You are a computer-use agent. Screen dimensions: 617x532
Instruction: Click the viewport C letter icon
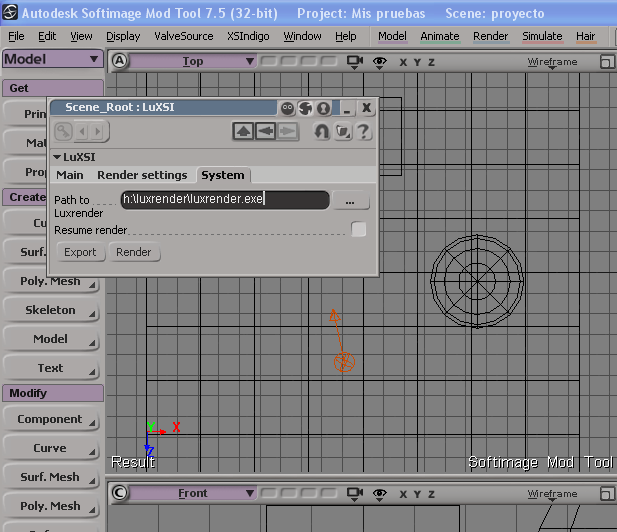[120, 493]
